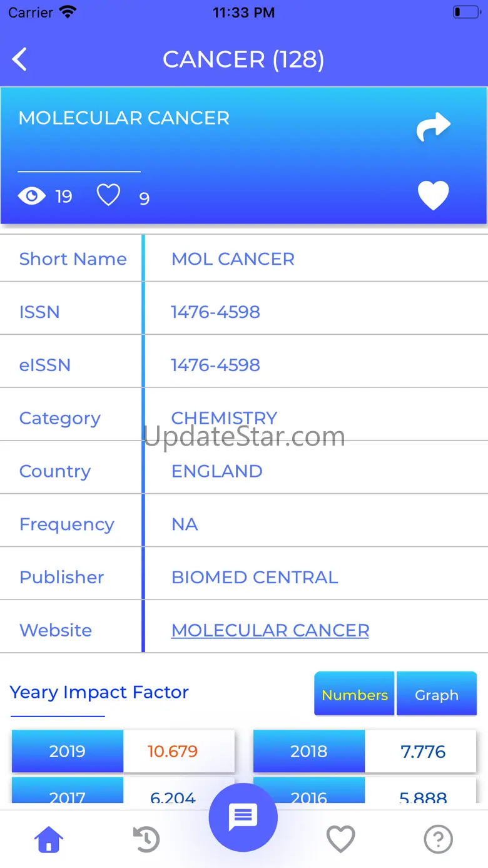Toggle the large white favorite heart
488x868 pixels.
point(434,195)
